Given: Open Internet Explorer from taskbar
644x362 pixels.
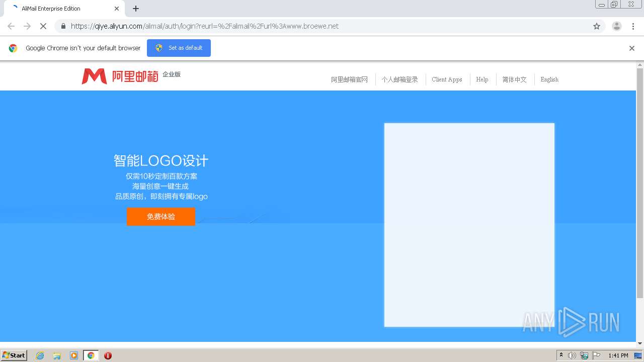Looking at the screenshot, I should tap(40, 355).
